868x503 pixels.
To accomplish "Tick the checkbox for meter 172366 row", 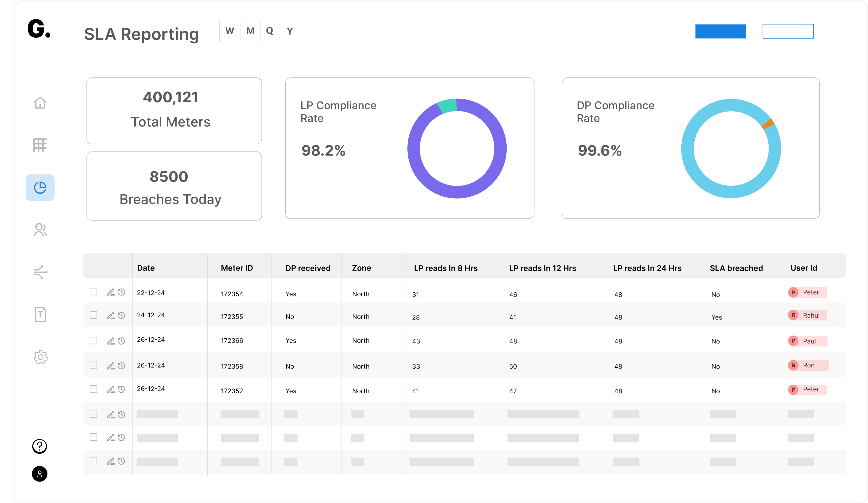I will (93, 340).
